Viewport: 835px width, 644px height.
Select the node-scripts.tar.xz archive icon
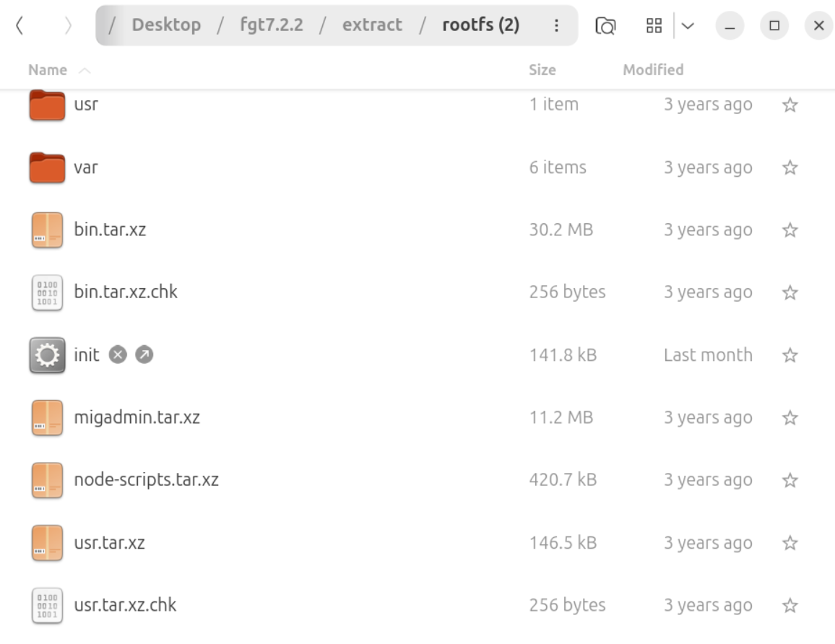pyautogui.click(x=48, y=480)
